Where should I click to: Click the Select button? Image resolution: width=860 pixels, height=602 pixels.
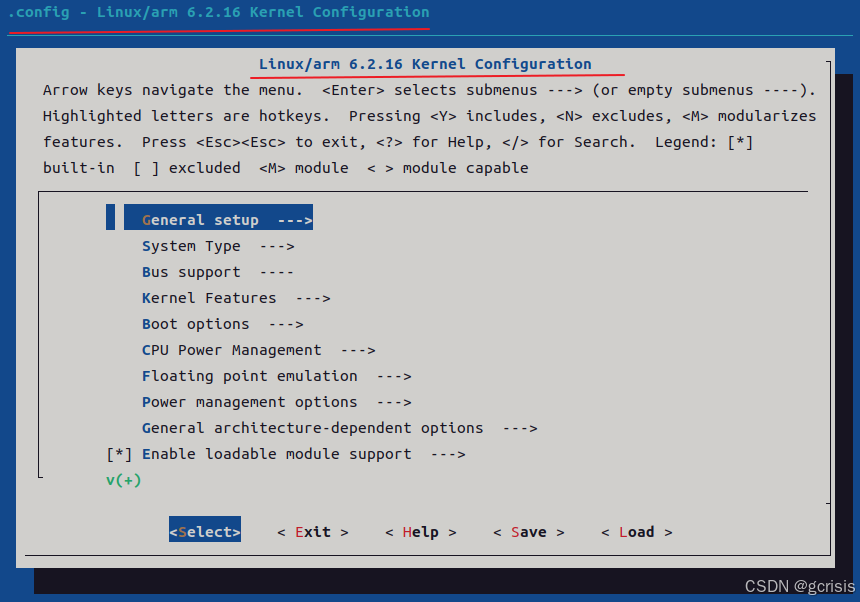point(205,531)
